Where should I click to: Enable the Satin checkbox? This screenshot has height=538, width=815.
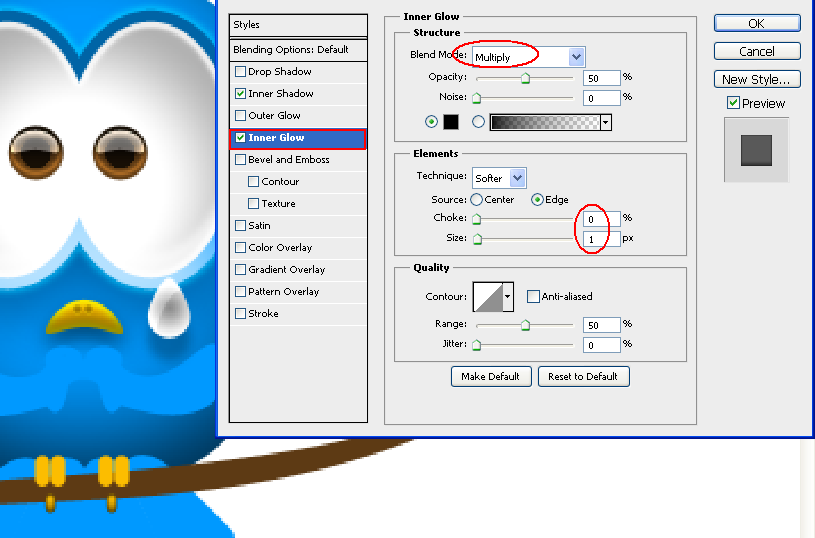pyautogui.click(x=240, y=226)
